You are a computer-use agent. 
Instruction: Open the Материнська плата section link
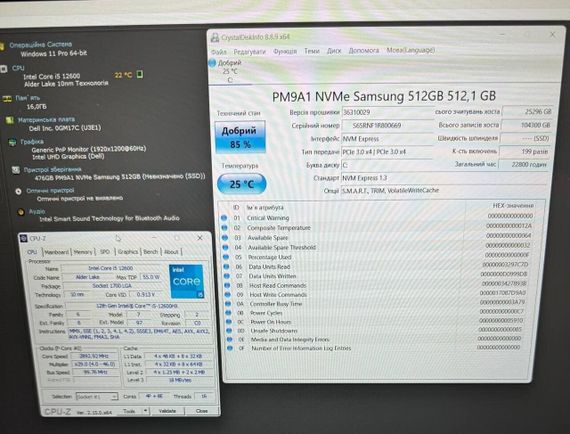47,120
